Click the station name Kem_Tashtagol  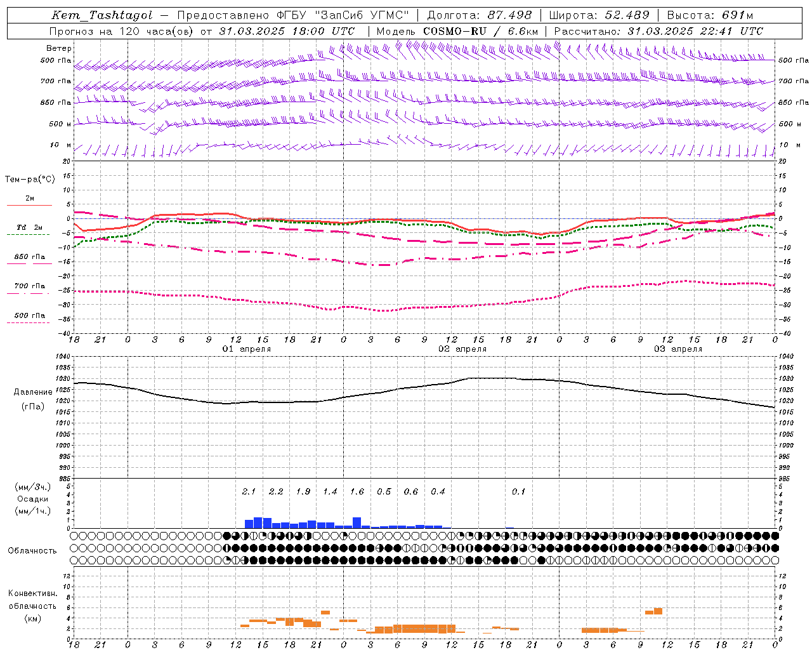(102, 15)
